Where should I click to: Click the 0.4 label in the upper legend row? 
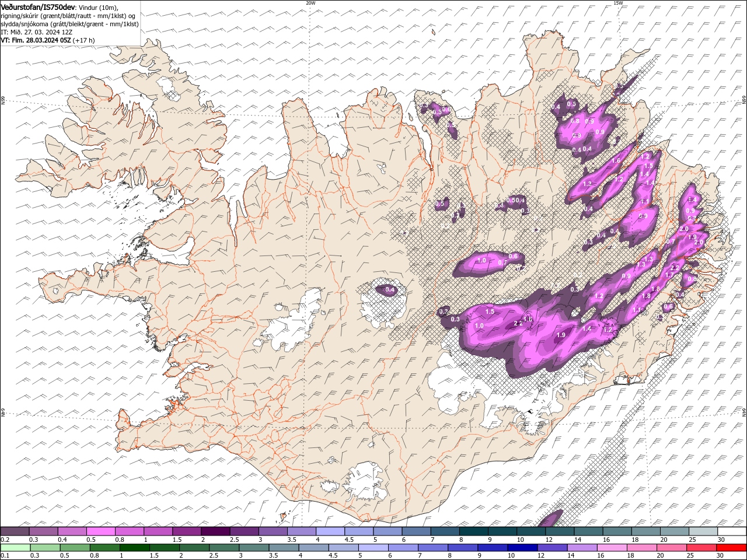(62, 540)
